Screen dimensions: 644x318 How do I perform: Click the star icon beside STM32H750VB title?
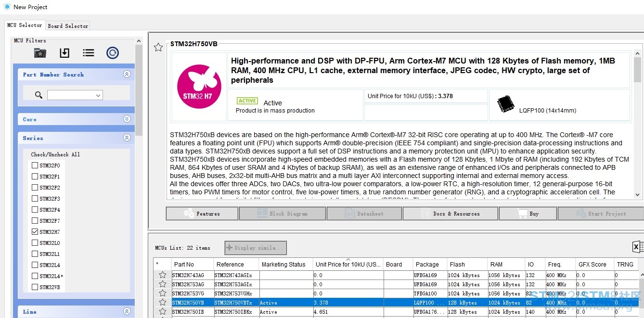pos(158,47)
